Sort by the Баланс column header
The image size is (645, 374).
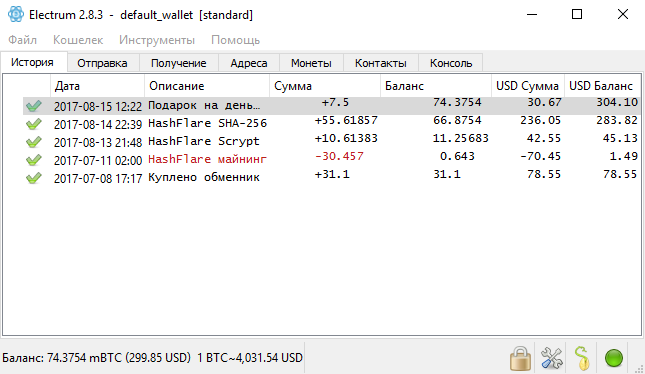pos(436,86)
